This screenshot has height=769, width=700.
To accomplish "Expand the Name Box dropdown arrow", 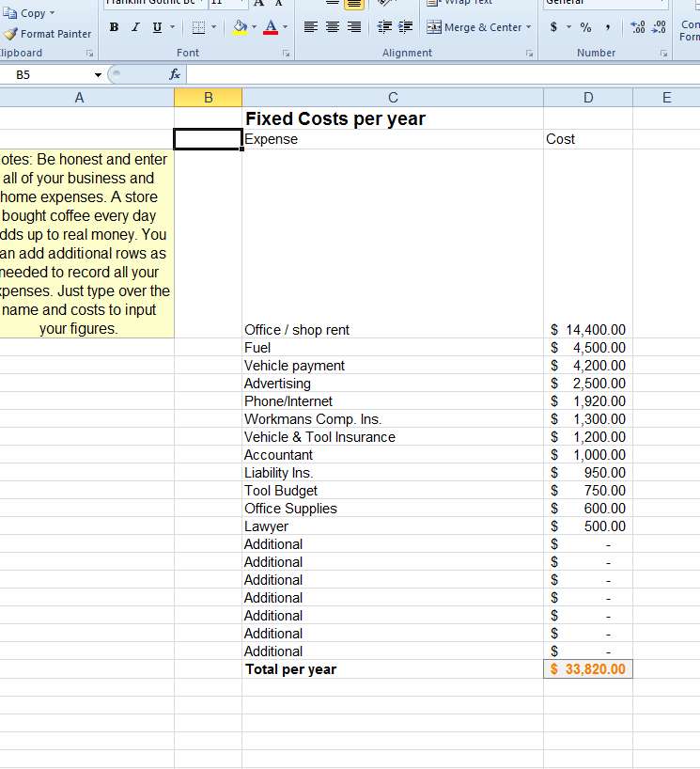I will click(98, 74).
